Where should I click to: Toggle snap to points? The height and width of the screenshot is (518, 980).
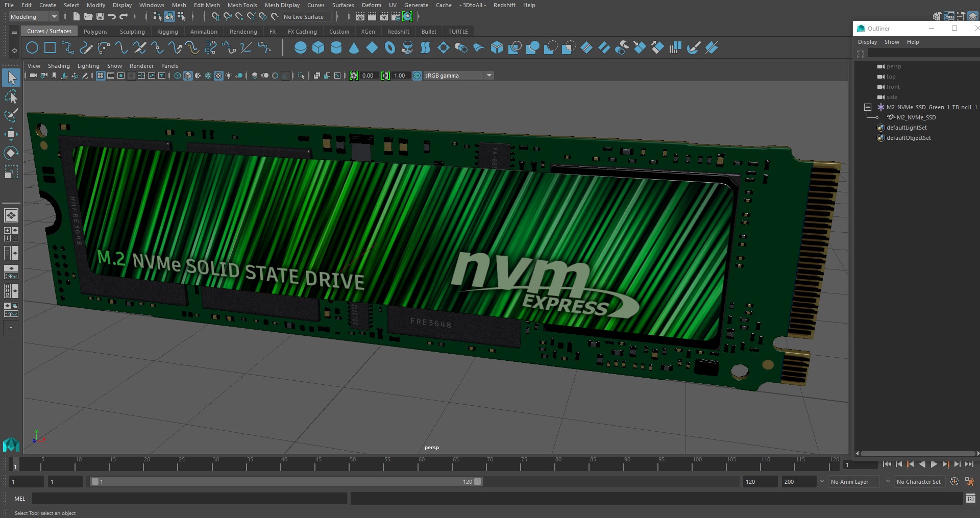coord(239,17)
